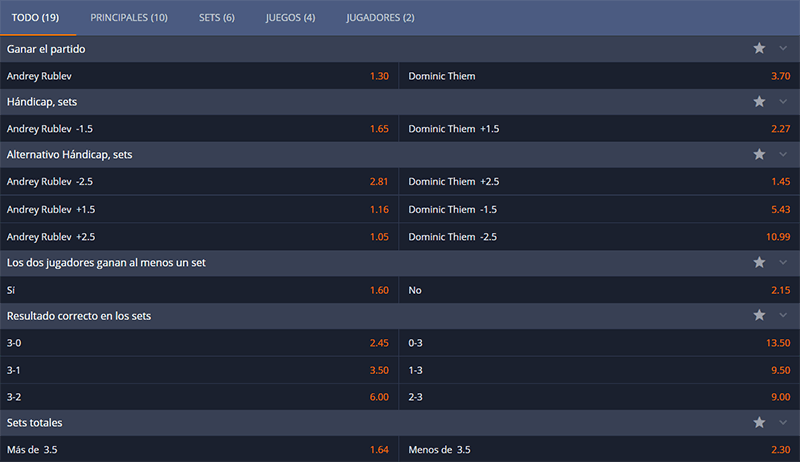Select Andrey Rublev +1.5 at 1.16

(199, 209)
